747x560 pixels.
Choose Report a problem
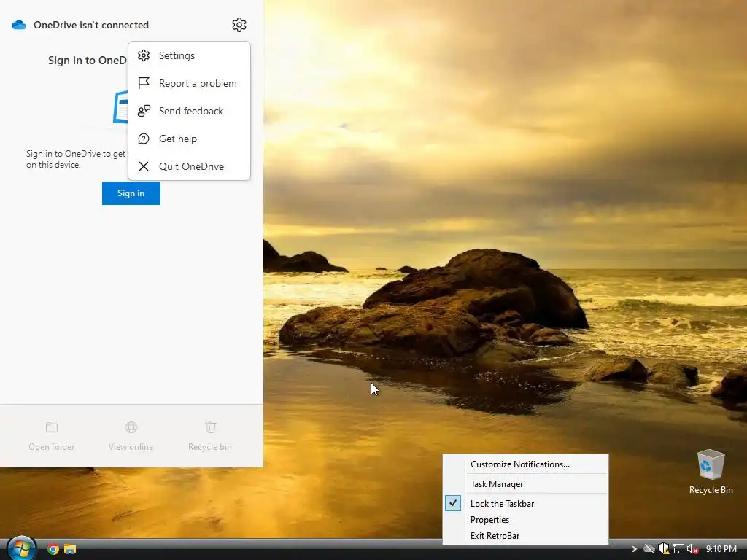click(189, 83)
